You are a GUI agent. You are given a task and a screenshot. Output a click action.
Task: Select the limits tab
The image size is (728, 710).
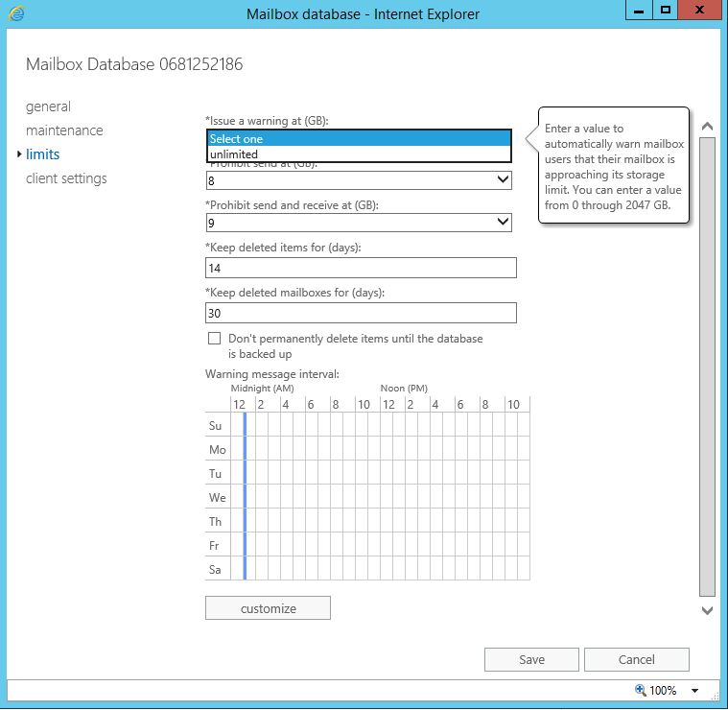[x=43, y=154]
